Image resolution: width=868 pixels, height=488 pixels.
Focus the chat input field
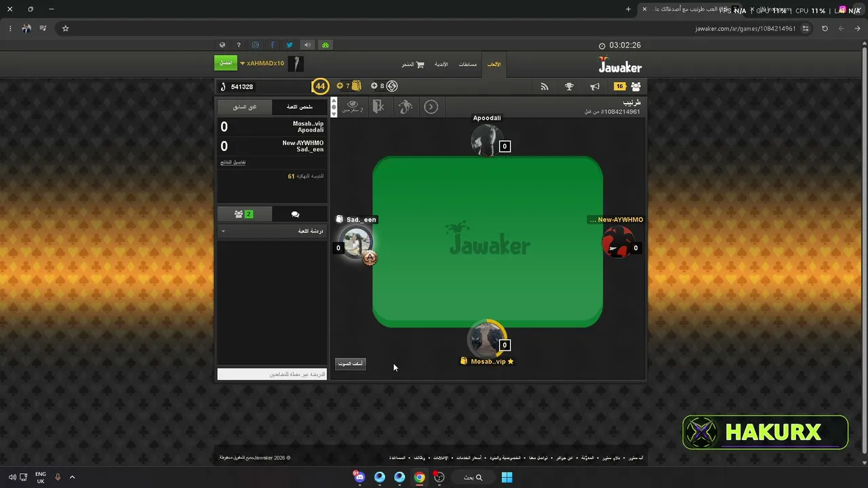(x=272, y=374)
